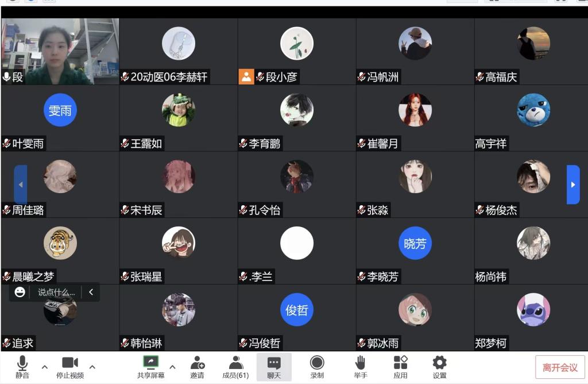The image size is (588, 384).
Task: Start screen sharing with 共享屏幕
Action: click(x=151, y=367)
